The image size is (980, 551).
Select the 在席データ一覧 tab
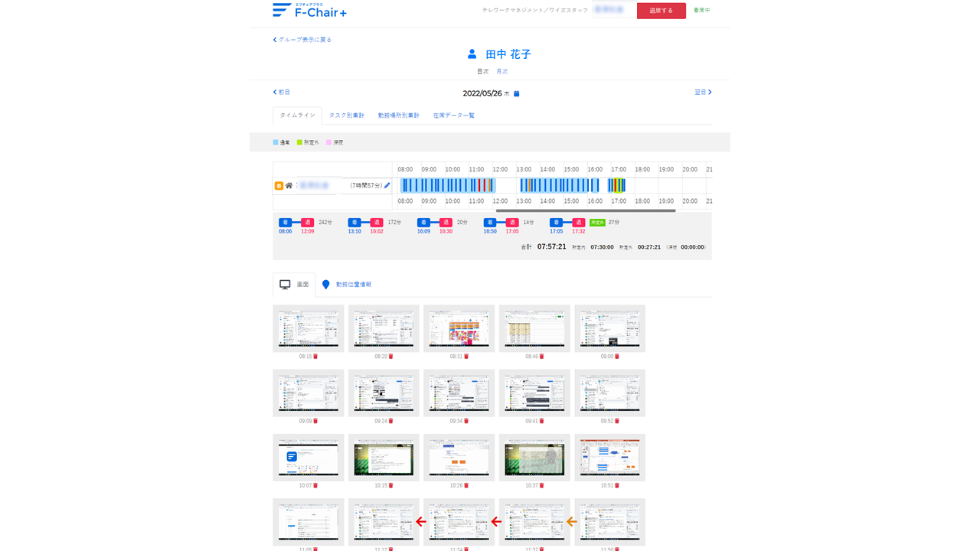click(453, 116)
